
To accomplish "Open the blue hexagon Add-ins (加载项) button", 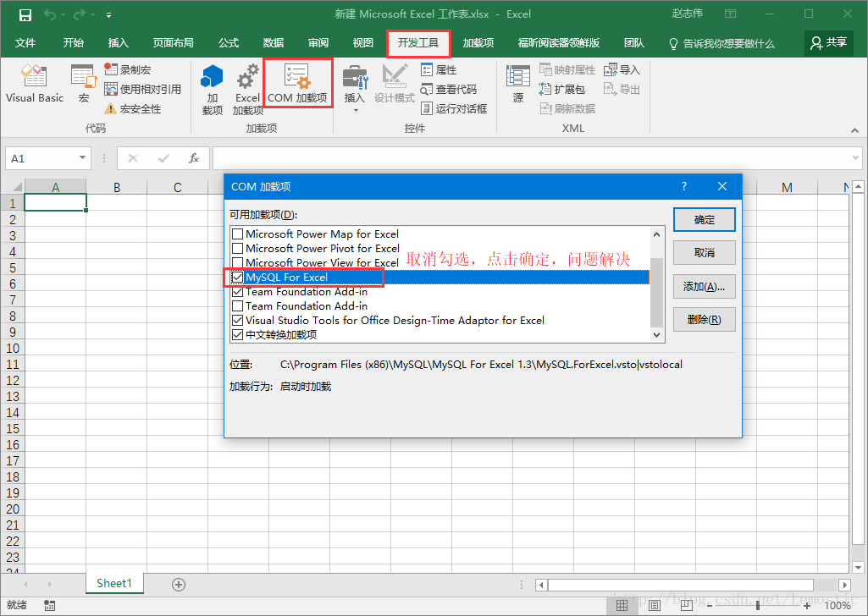I will tap(212, 90).
